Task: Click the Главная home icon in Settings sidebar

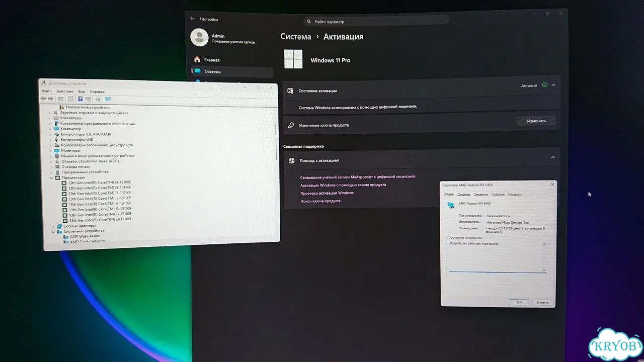Action: click(197, 59)
